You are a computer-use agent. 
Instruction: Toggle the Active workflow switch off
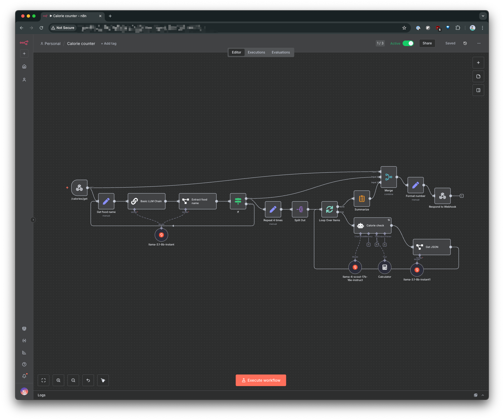coord(408,43)
